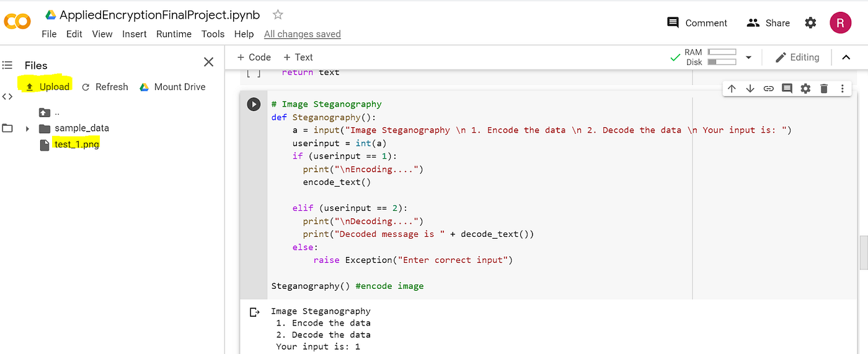Open more cell actions menu
This screenshot has width=868, height=354.
(x=842, y=89)
